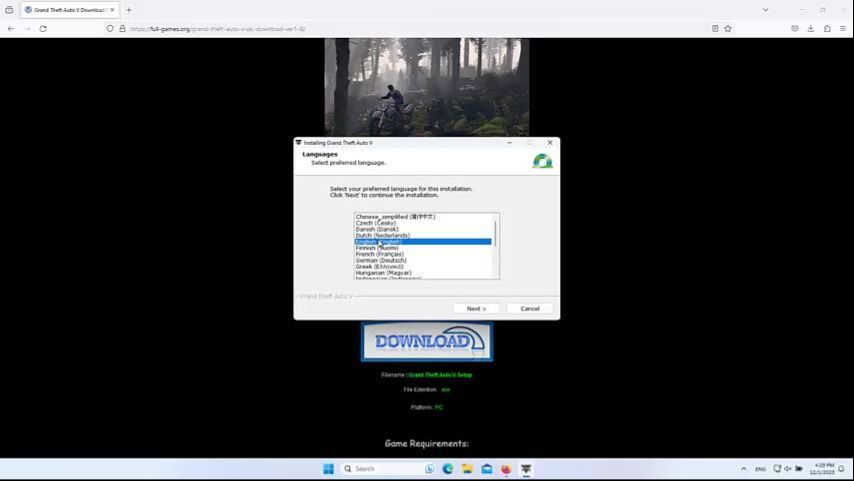Launch Microsoft Edge from taskbar
Screen dimensions: 854x481
tap(448, 469)
